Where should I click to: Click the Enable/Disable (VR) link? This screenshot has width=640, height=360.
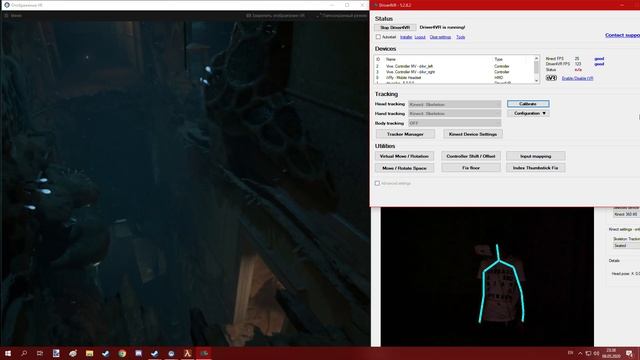(x=577, y=78)
